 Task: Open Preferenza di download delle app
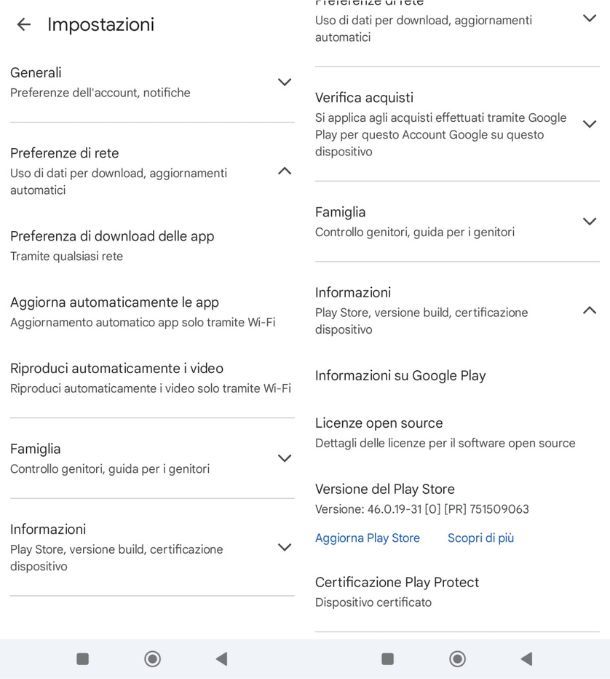(x=112, y=245)
